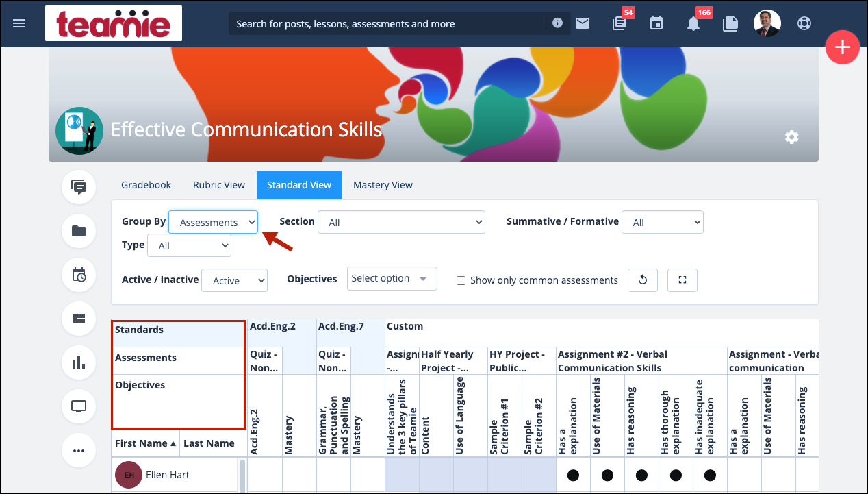868x494 pixels.
Task: Click the Use of Language objective column
Action: coord(470,416)
